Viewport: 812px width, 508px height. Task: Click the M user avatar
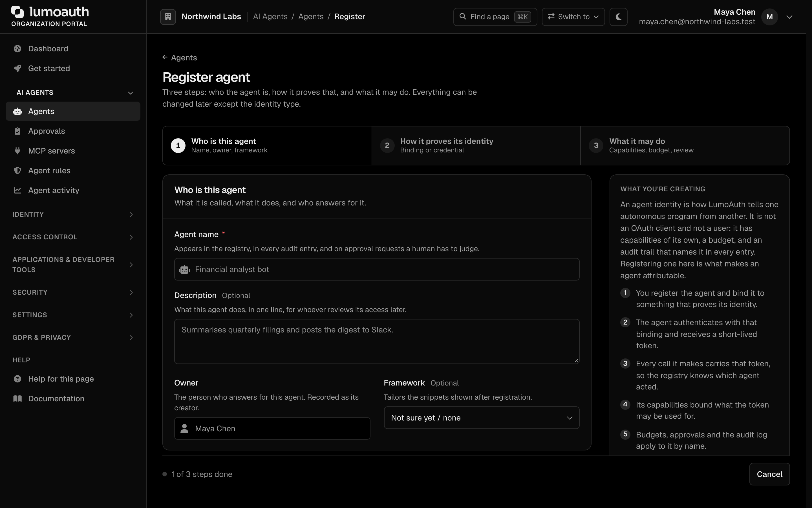tap(770, 17)
